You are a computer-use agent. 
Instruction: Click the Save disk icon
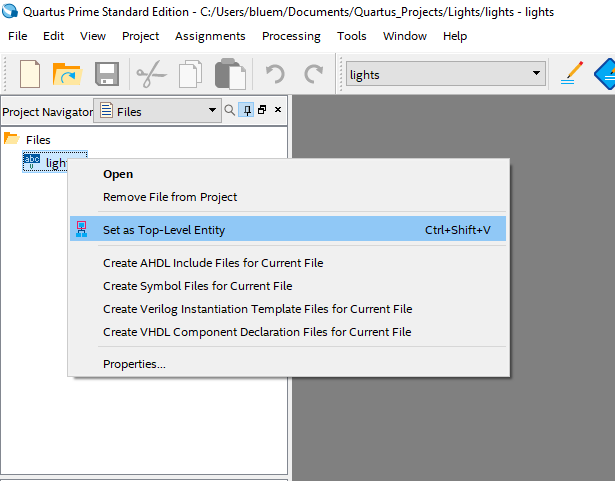tap(108, 74)
